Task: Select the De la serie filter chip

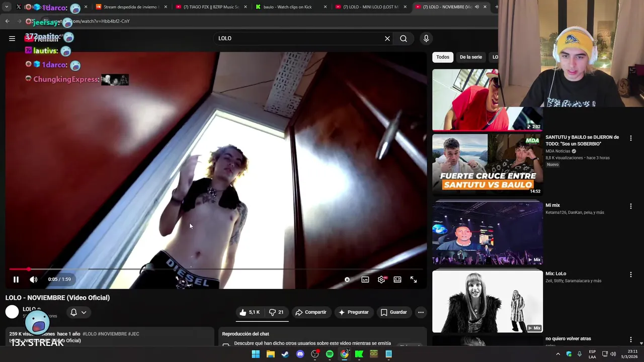Action: tap(471, 57)
